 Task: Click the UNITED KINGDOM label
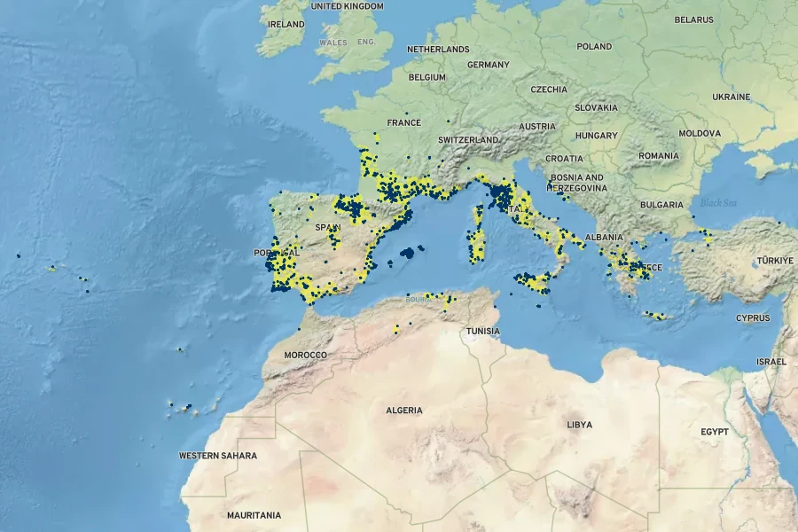point(347,5)
